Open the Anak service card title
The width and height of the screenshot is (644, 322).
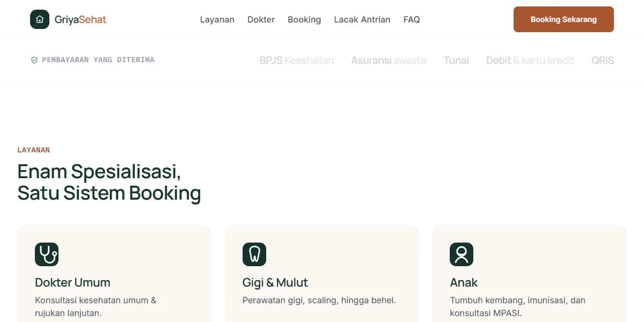(x=464, y=282)
